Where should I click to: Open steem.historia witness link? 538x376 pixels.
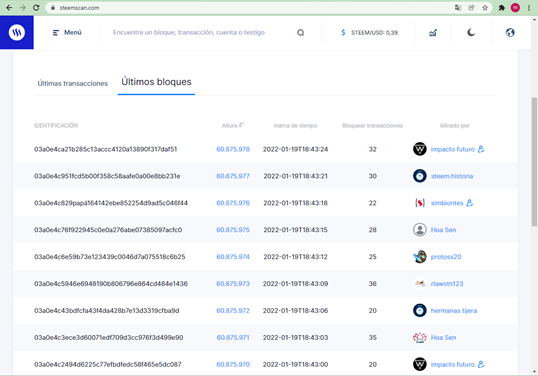coord(452,176)
